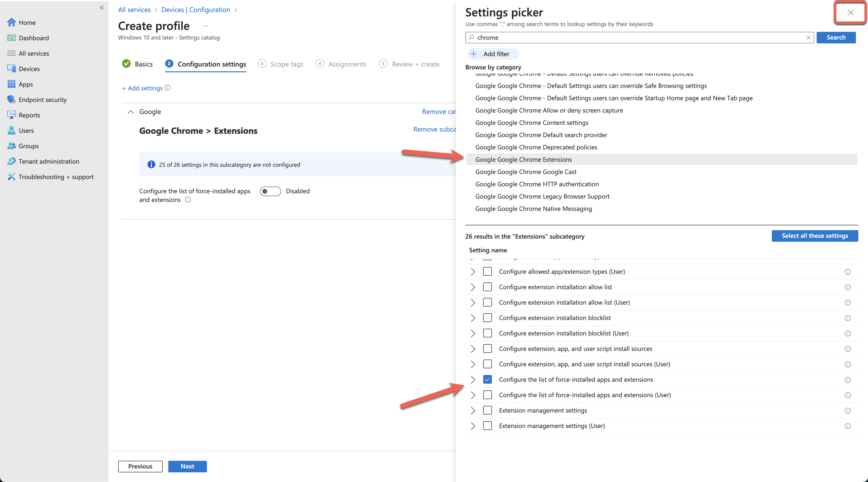Expand force-installed apps and extensions row
Screen dimensions: 868x482
[473, 379]
